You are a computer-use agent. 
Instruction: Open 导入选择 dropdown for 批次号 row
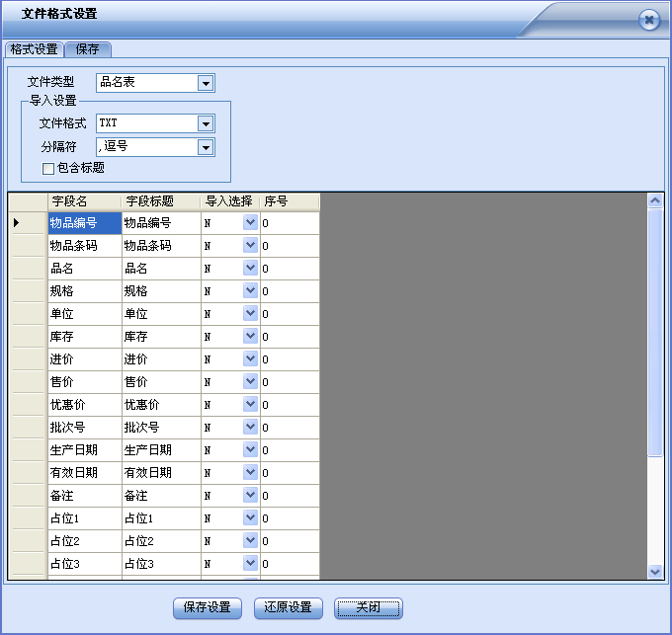pyautogui.click(x=250, y=427)
